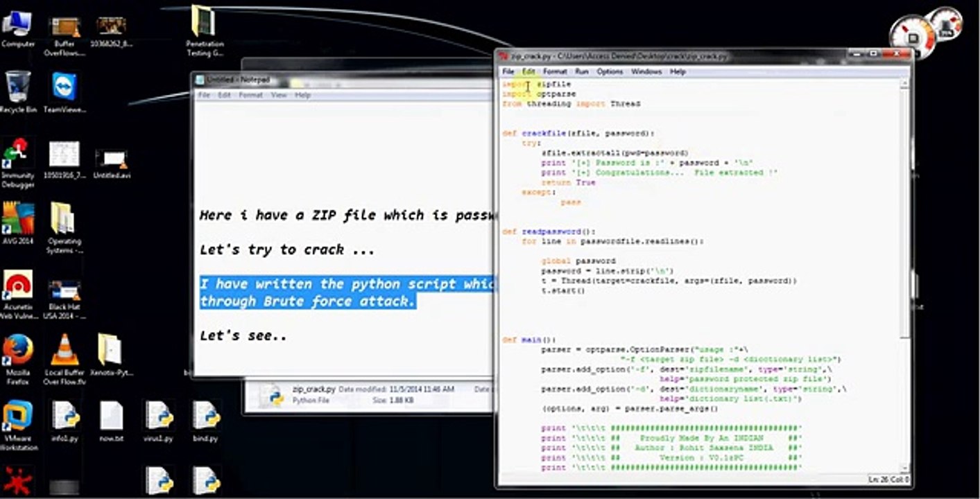
Task: Open VMware Workstation desktop shortcut
Action: [17, 426]
